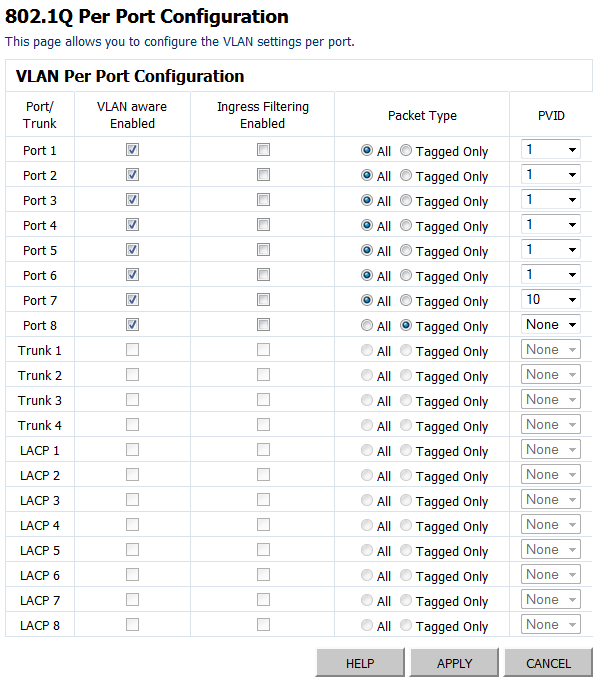
Task: Select All packet type for Port 8
Action: click(367, 325)
